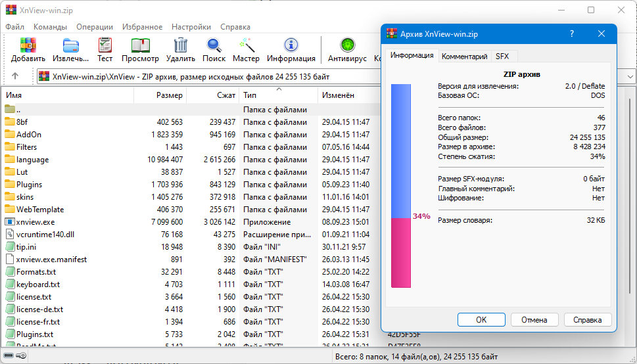Screen dimensions: 637x364
Task: Open the Избранное menu
Action: (142, 27)
